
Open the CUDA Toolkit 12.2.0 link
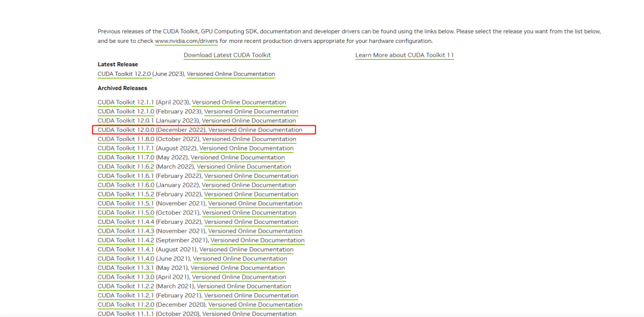125,74
